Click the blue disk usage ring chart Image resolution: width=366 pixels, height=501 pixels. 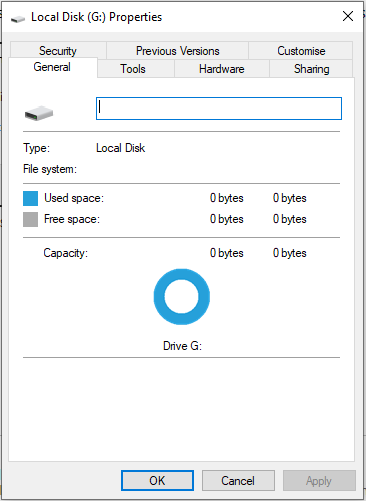182,297
